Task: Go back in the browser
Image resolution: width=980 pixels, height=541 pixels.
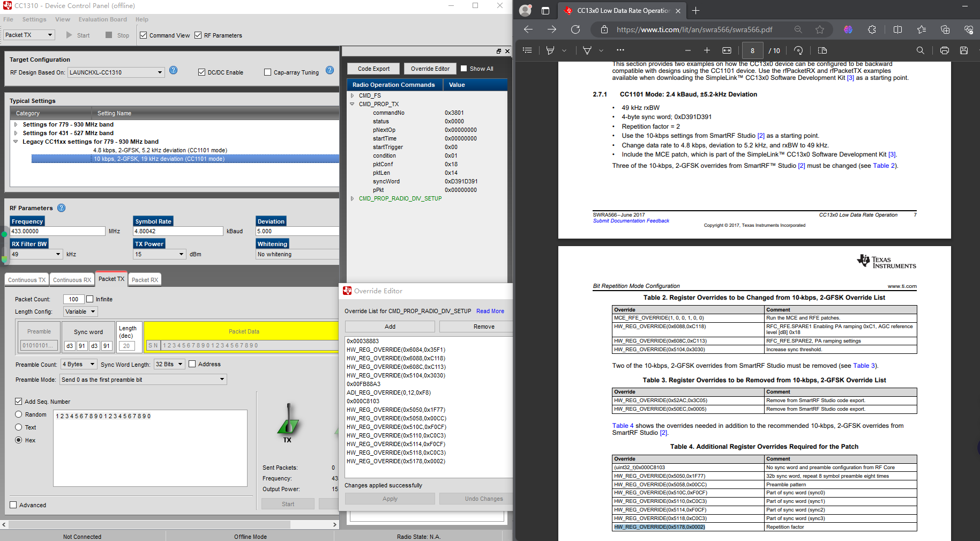Action: (x=528, y=29)
